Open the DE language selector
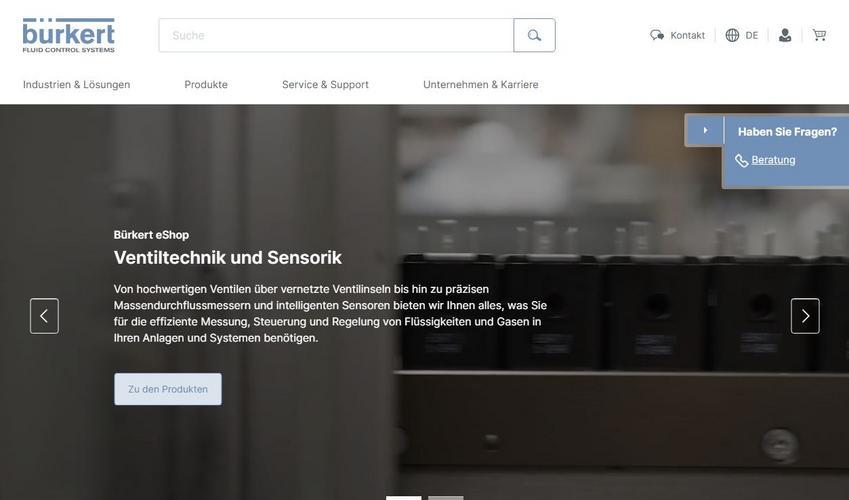Viewport: 849px width, 500px height. [x=752, y=35]
